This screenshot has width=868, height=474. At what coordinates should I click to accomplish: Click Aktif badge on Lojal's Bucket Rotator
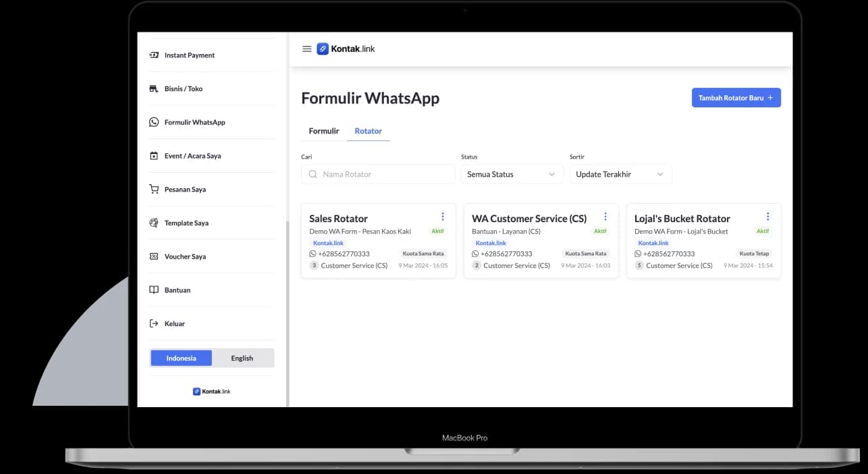click(x=763, y=231)
